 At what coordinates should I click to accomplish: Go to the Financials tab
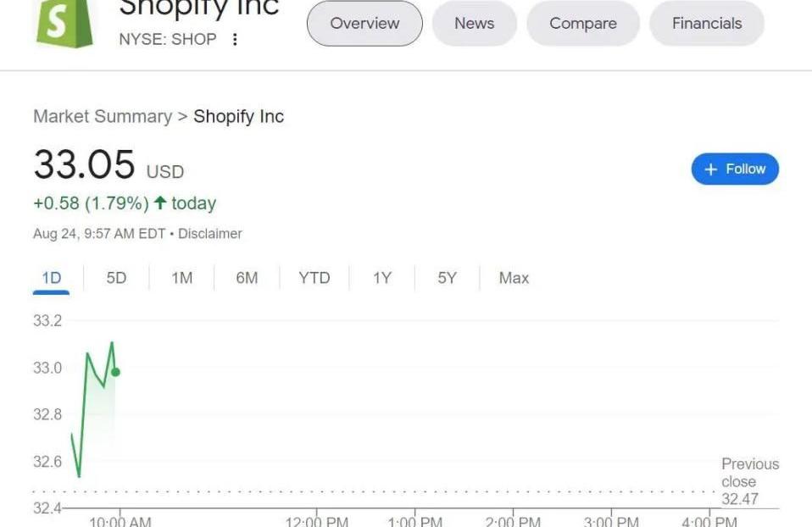click(706, 24)
